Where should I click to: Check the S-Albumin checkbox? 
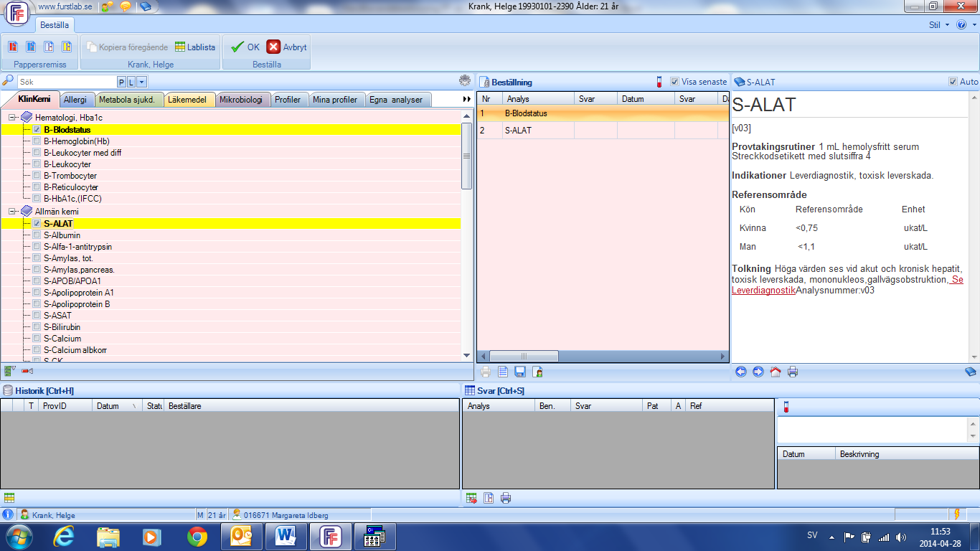click(x=37, y=235)
